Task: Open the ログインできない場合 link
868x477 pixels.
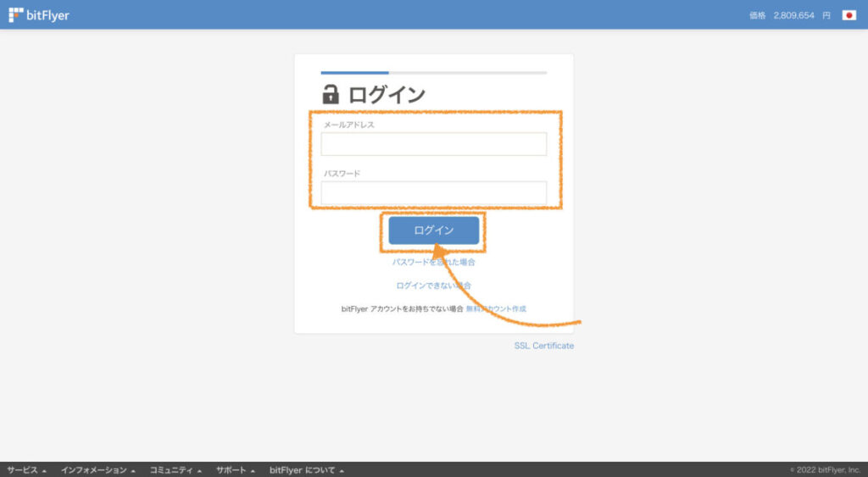Action: click(x=433, y=286)
